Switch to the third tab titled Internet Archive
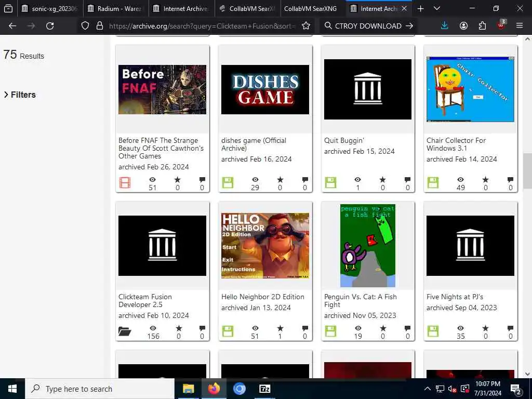Screen dimensions: 532x399 pos(181,8)
